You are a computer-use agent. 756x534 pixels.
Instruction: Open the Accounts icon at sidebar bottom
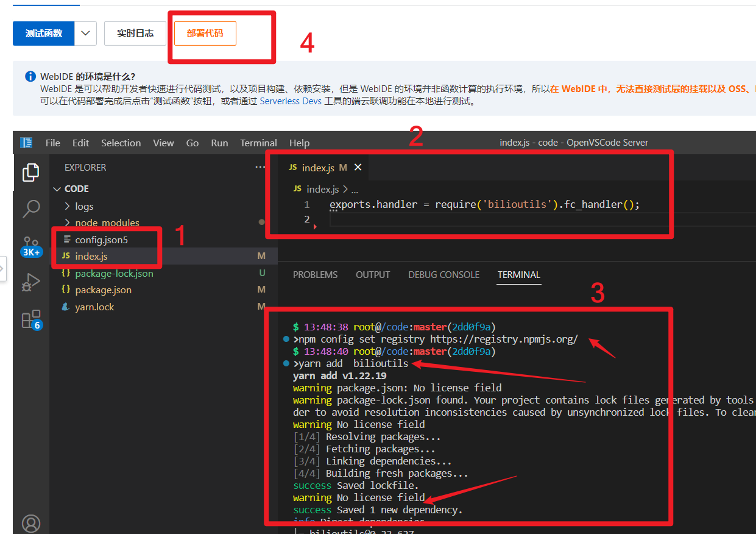tap(30, 523)
